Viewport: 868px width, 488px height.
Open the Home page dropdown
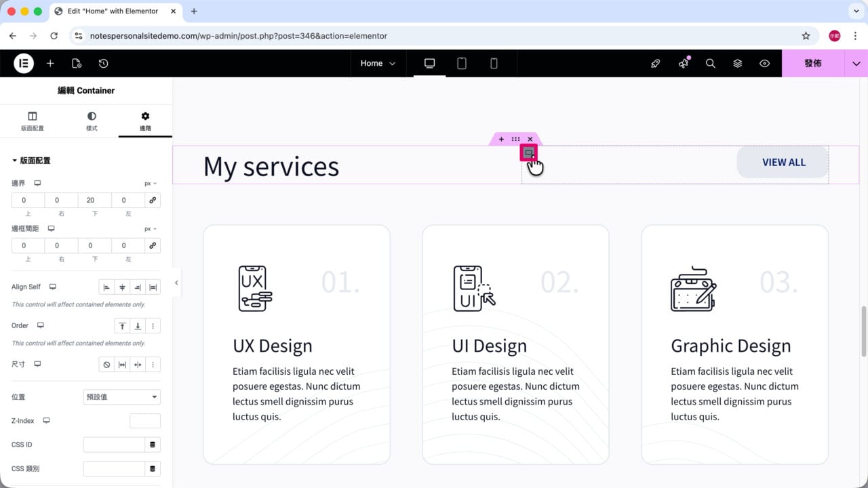pos(378,63)
